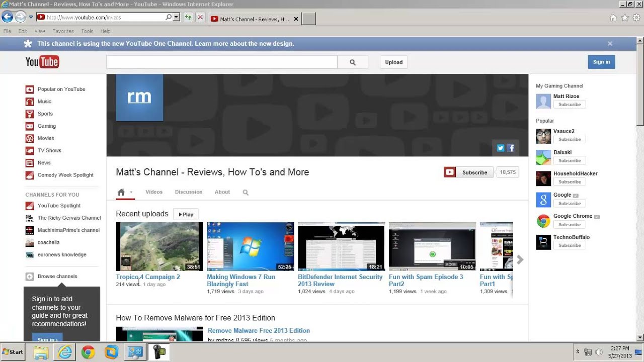This screenshot has width=644, height=362.
Task: Click the Sports trophy icon
Action: click(30, 114)
